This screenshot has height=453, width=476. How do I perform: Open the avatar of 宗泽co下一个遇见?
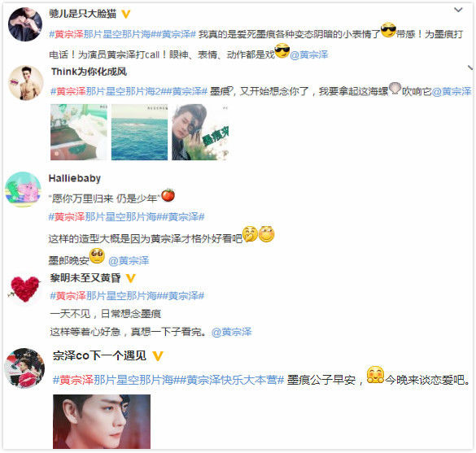(x=24, y=368)
